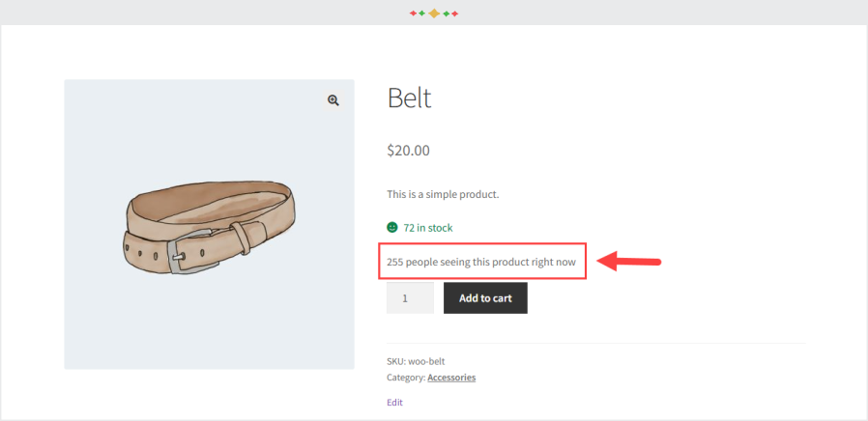The width and height of the screenshot is (868, 421).
Task: Open the belt product image
Action: point(209,224)
